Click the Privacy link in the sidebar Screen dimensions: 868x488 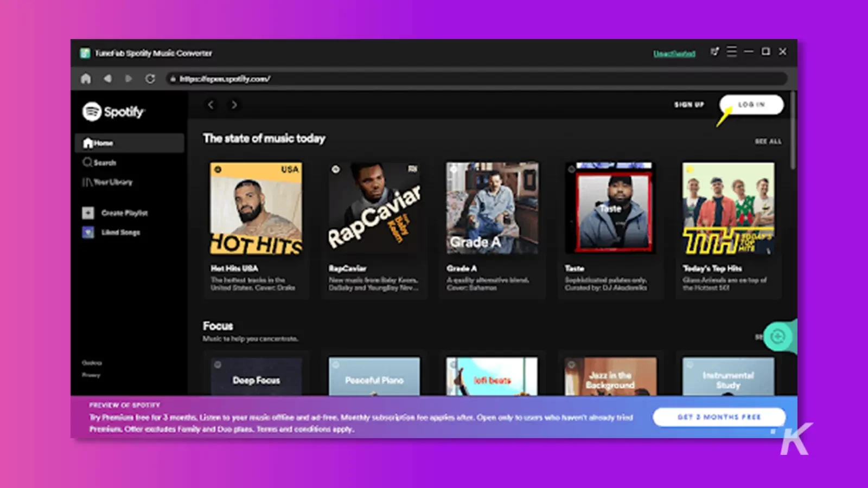tap(91, 375)
